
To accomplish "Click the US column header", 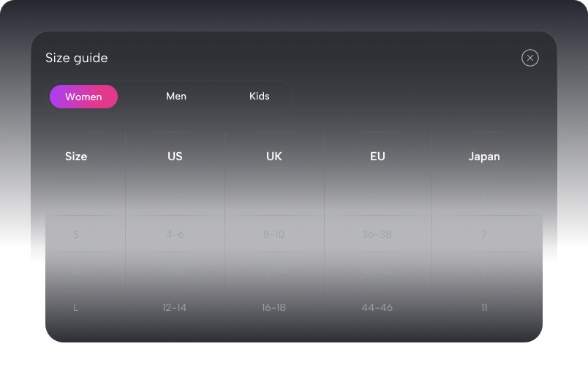I will click(175, 156).
